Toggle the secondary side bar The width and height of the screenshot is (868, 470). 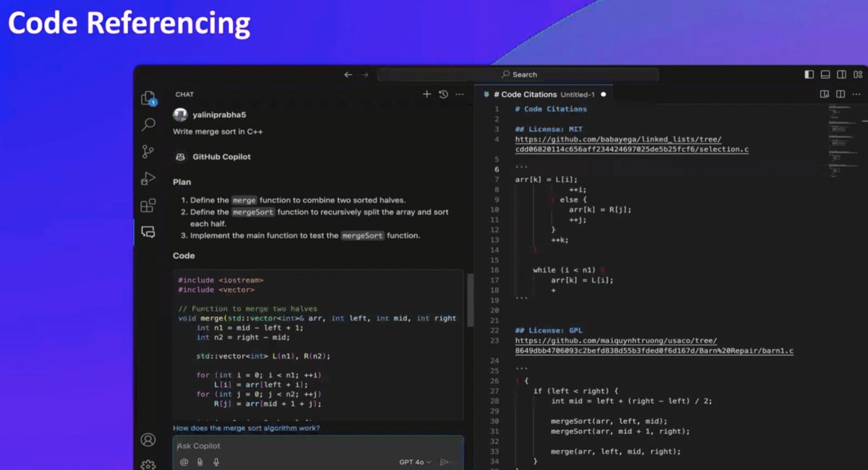coord(841,74)
